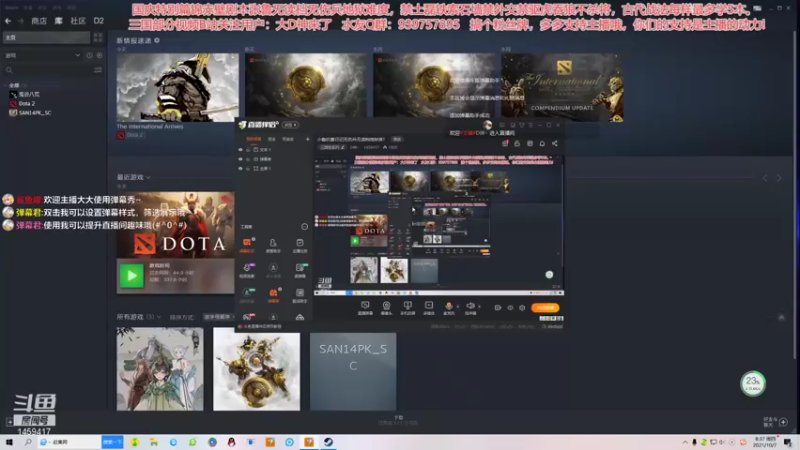Screen dimensions: 800x450
Task: Click the ready-to-play filter icon in sidebar
Action: pos(99,55)
